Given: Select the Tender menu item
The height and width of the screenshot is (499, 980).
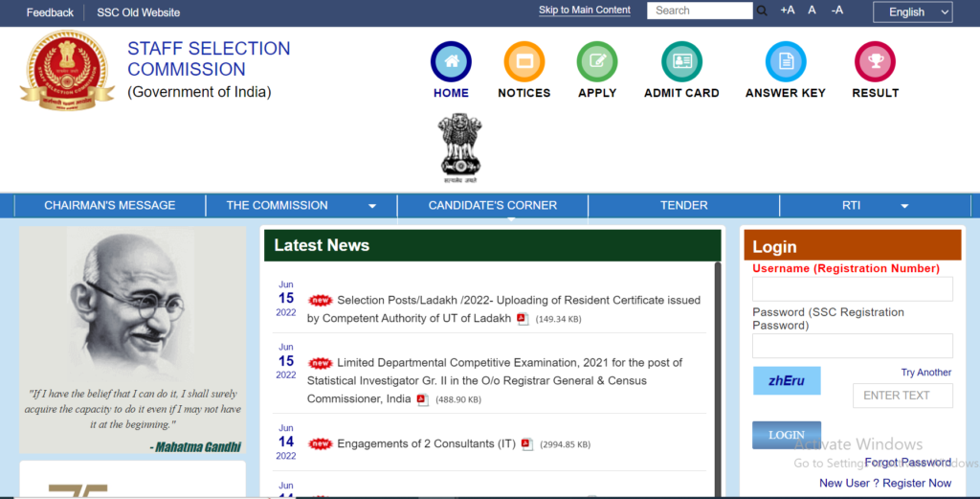Looking at the screenshot, I should pyautogui.click(x=683, y=205).
